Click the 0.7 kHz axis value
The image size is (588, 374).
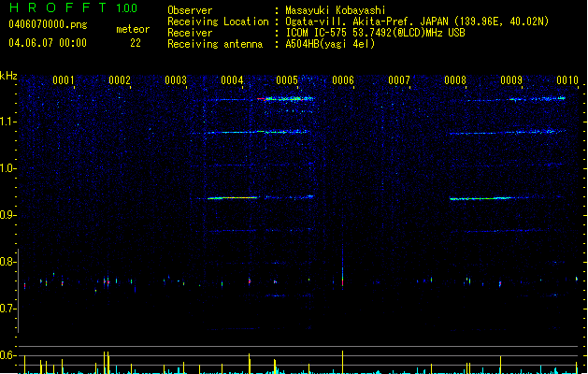[x=7, y=309]
